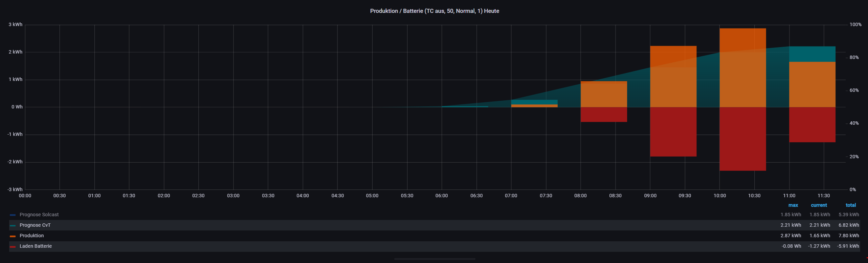Click the red Laden Batterie color swatch
The width and height of the screenshot is (868, 263).
13,246
